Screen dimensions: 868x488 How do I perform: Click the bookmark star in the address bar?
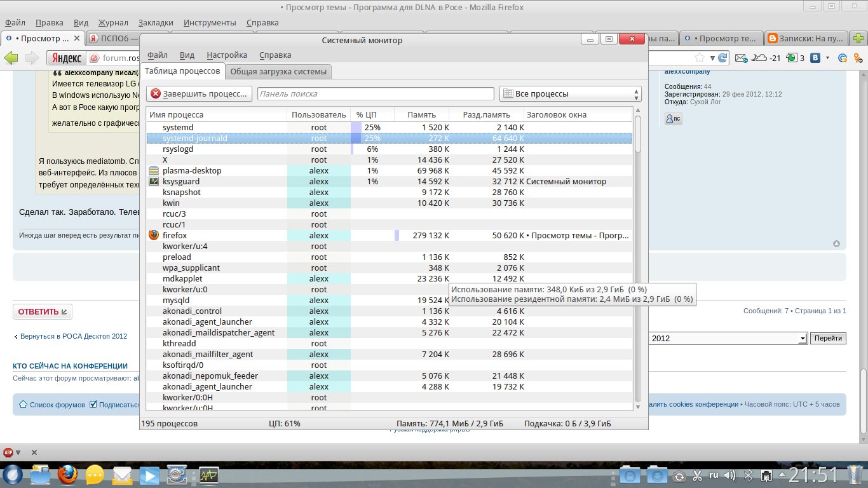click(x=699, y=58)
